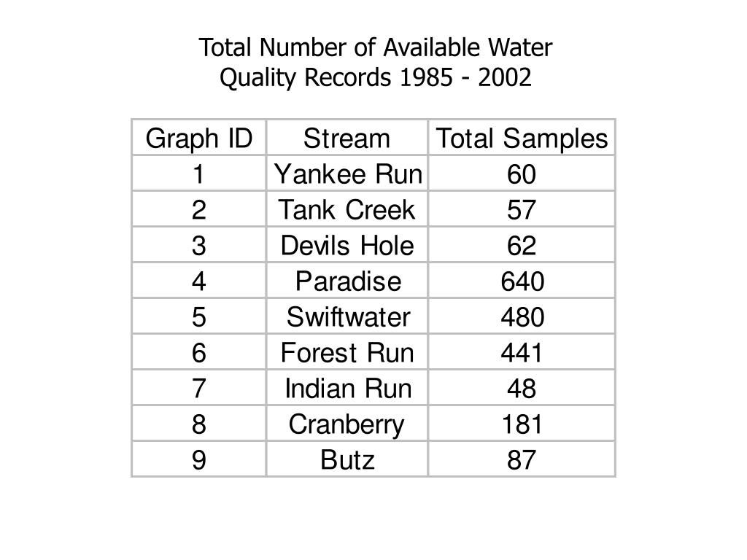
Task: Select the 480 total samples value
Action: click(522, 316)
